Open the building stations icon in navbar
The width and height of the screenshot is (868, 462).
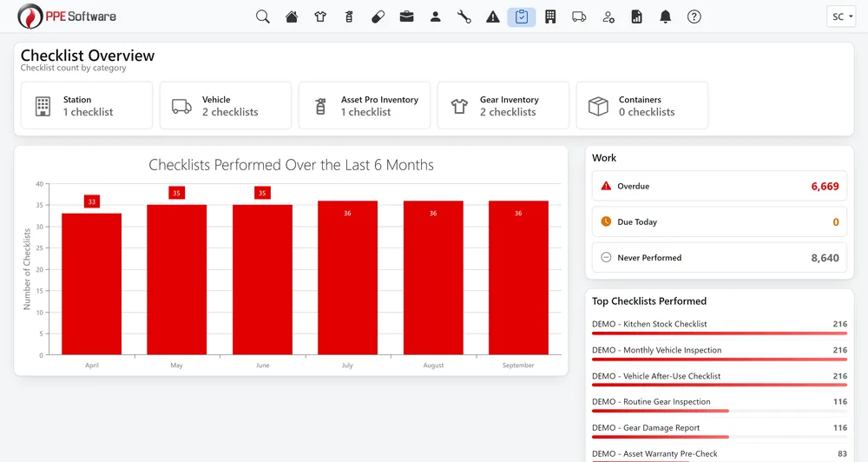coord(550,17)
